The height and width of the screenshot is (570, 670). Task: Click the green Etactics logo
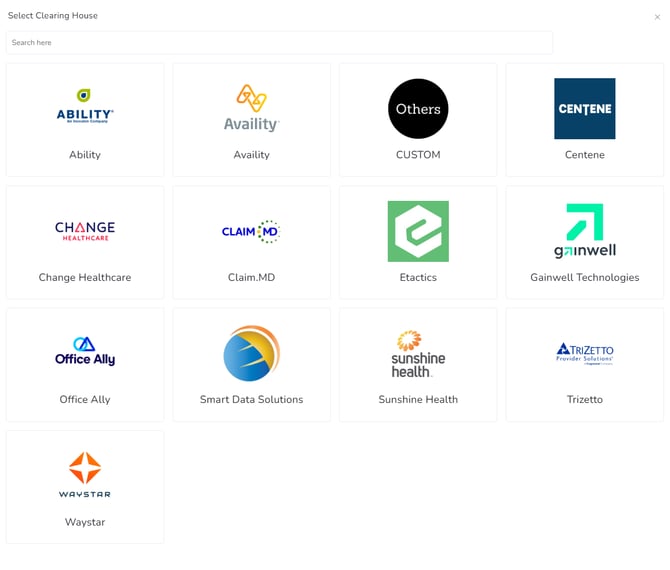tap(418, 231)
